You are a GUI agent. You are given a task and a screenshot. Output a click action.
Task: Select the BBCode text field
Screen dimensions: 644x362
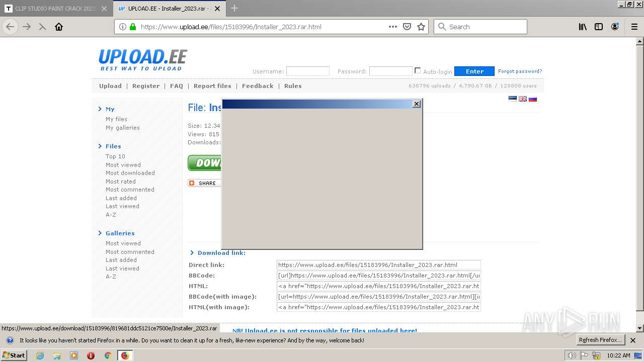tap(379, 276)
